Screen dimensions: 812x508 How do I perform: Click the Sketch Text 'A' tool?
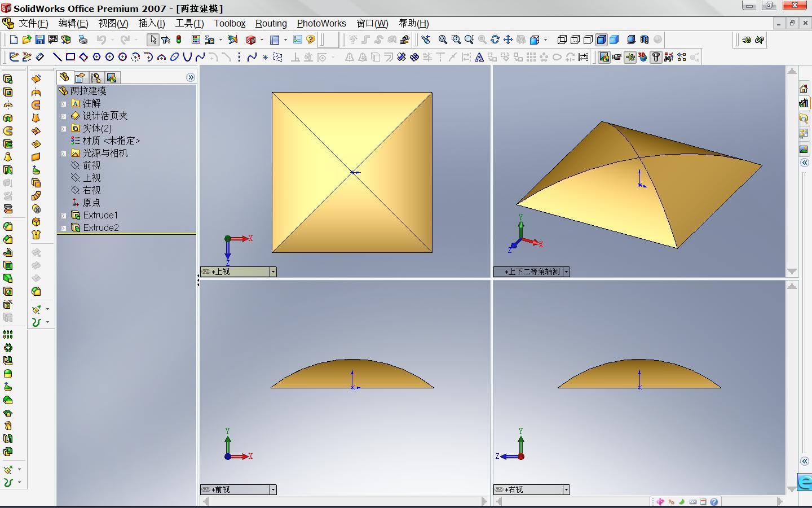pos(479,57)
